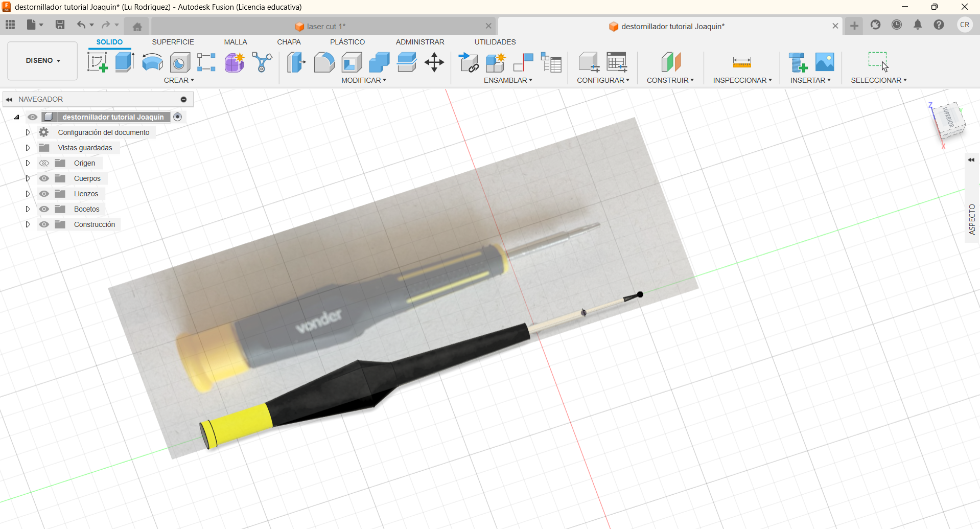980x529 pixels.
Task: Toggle visibility of Lienzos folder
Action: pos(44,194)
